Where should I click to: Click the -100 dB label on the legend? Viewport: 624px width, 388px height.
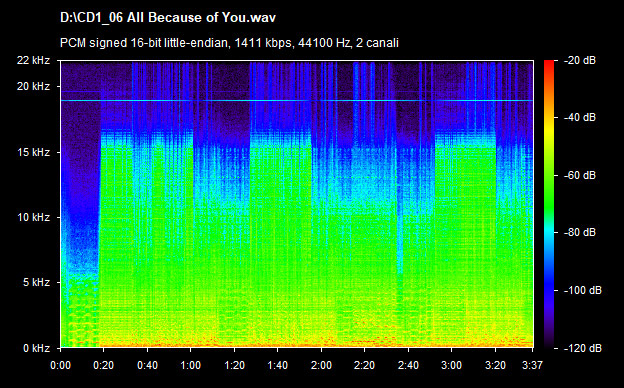pos(582,291)
